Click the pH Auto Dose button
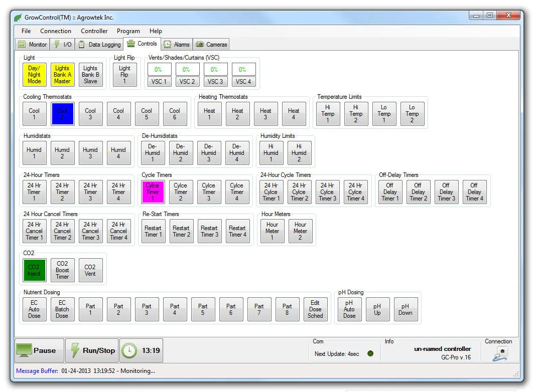The image size is (534, 392). [349, 309]
